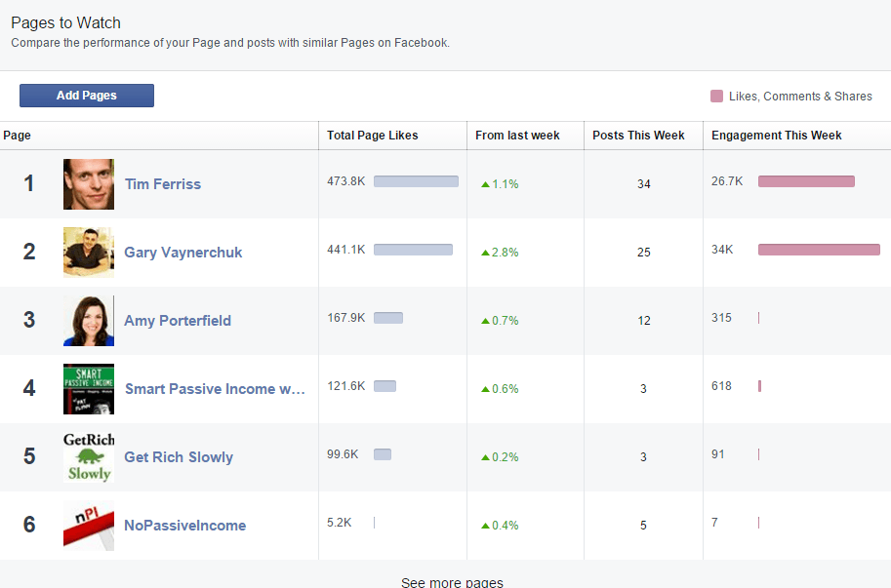Click 34 posts this week value
This screenshot has height=588, width=891.
point(644,184)
